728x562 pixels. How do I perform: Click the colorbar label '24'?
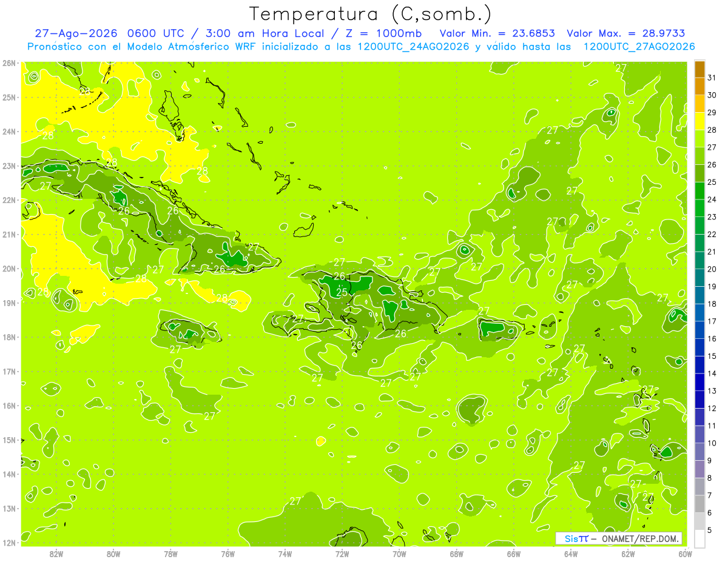(x=712, y=199)
